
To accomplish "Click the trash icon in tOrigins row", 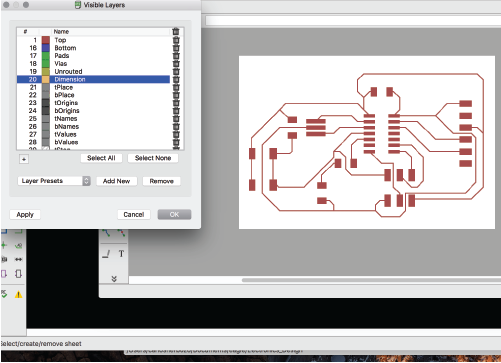I will coord(176,103).
